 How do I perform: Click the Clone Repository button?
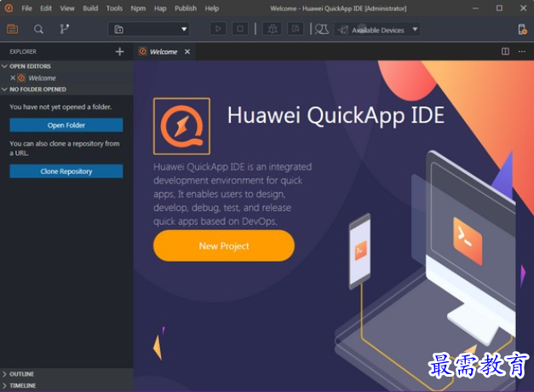66,171
